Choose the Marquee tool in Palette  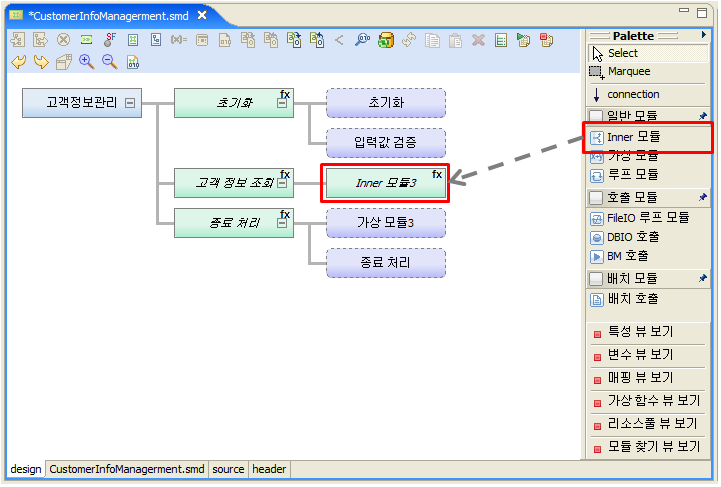(x=648, y=72)
